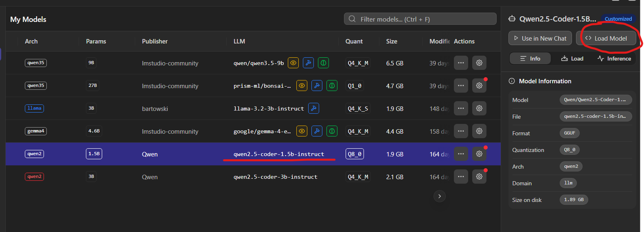The height and width of the screenshot is (232, 644).
Task: Click the next arrow below the Modified column
Action: point(439,196)
